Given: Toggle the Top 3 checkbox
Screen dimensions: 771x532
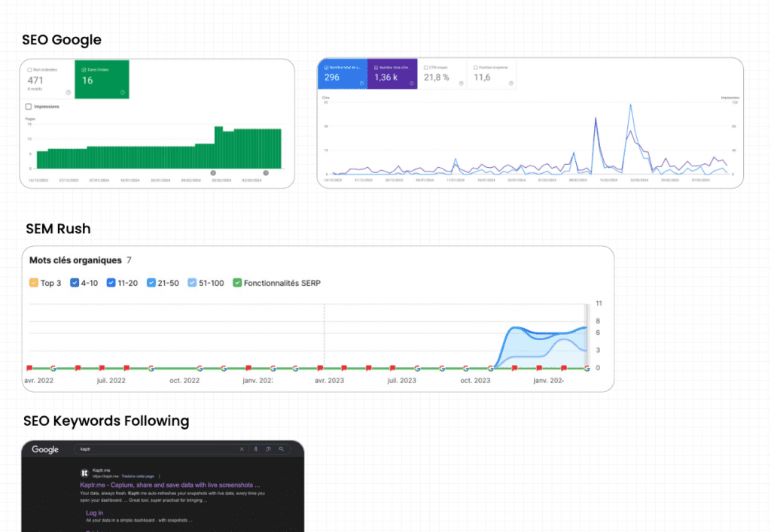Looking at the screenshot, I should [34, 283].
